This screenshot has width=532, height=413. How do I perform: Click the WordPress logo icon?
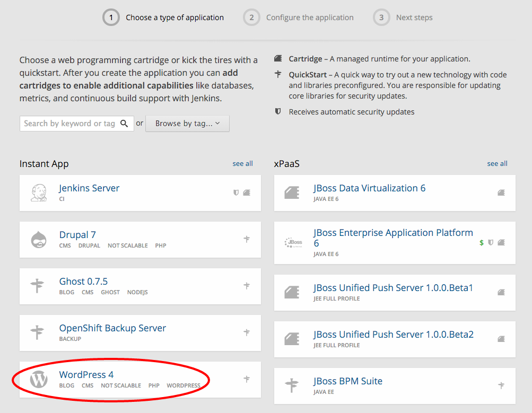pyautogui.click(x=39, y=379)
